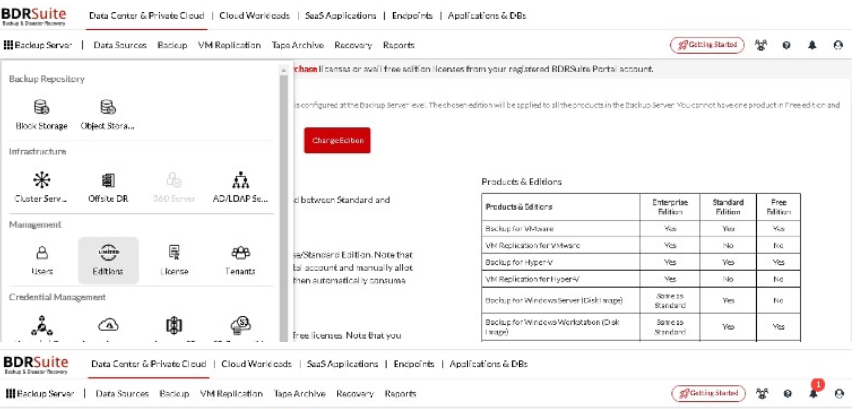
Task: Click the three-node network credential icon
Action: tap(42, 325)
